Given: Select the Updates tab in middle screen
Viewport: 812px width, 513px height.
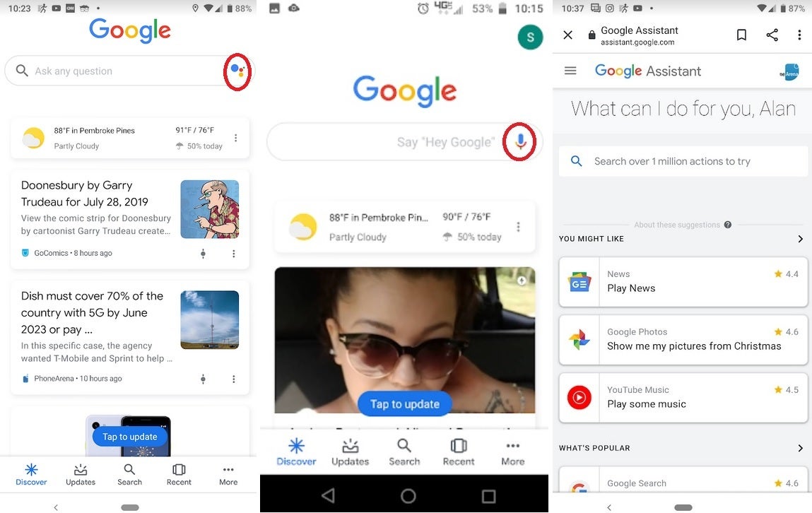Looking at the screenshot, I should 350,452.
